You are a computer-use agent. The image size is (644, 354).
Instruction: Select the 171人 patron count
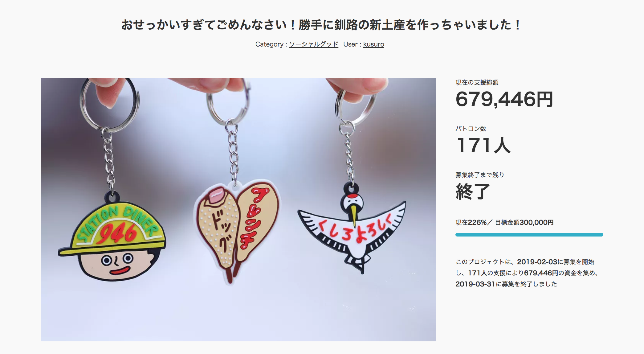tap(483, 145)
